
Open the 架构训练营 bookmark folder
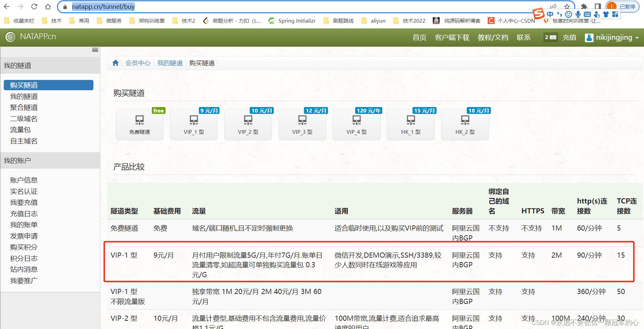pyautogui.click(x=147, y=21)
